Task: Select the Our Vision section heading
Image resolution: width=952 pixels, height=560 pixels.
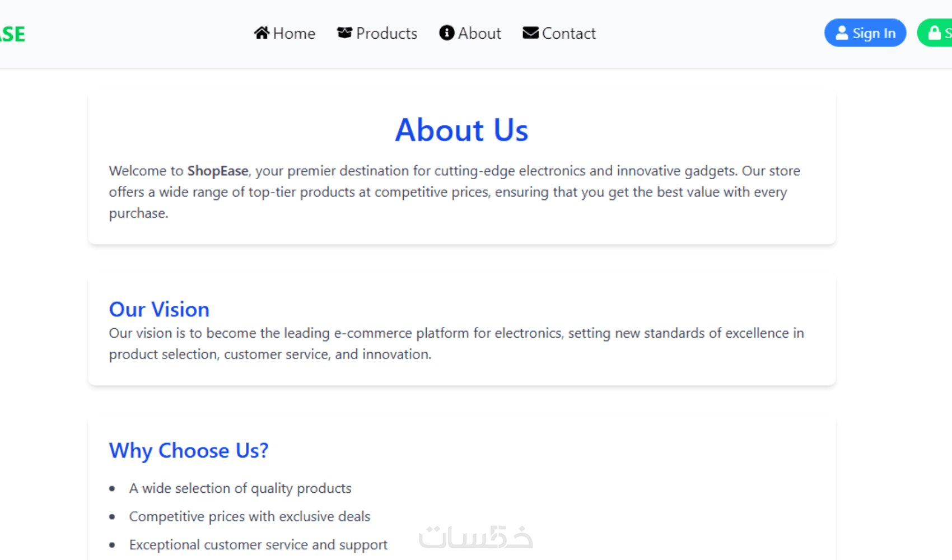Action: (x=159, y=309)
